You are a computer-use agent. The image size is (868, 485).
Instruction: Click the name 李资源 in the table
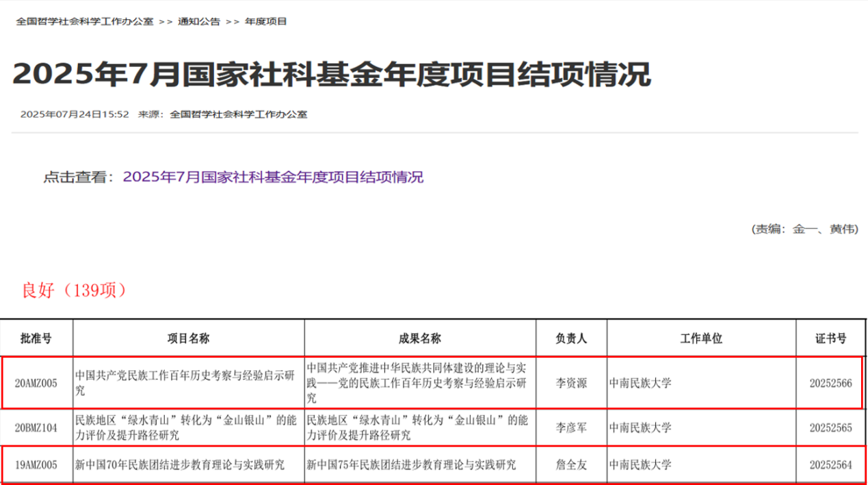(x=570, y=382)
